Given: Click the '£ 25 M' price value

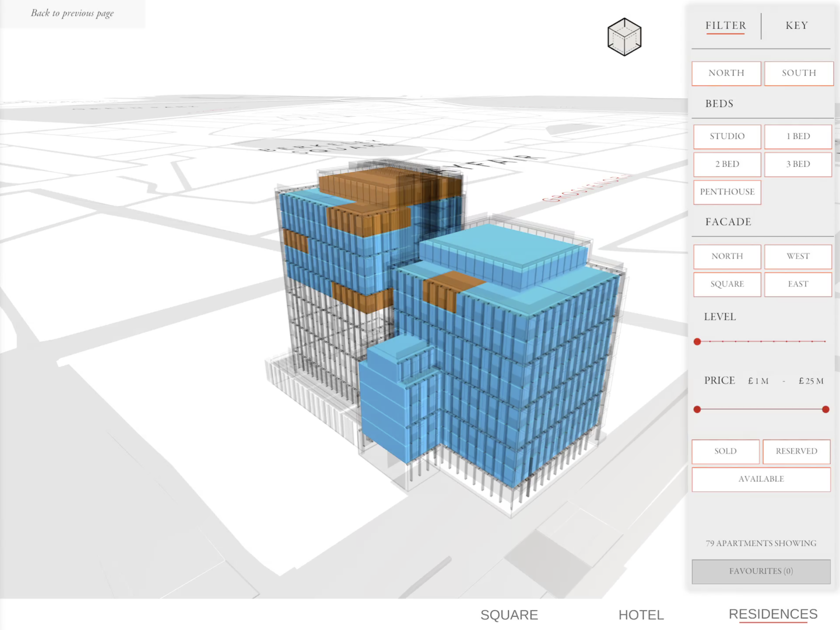Looking at the screenshot, I should point(811,381).
